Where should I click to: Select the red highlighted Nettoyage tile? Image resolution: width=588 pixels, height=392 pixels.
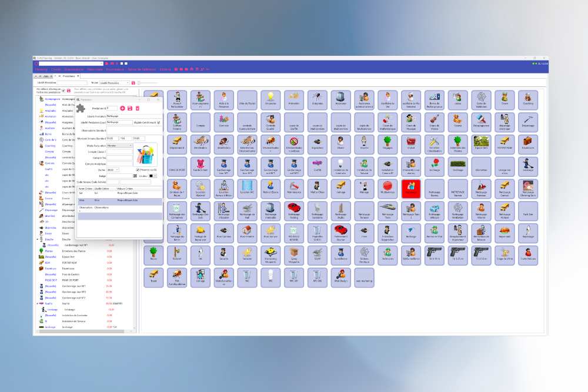tap(411, 188)
